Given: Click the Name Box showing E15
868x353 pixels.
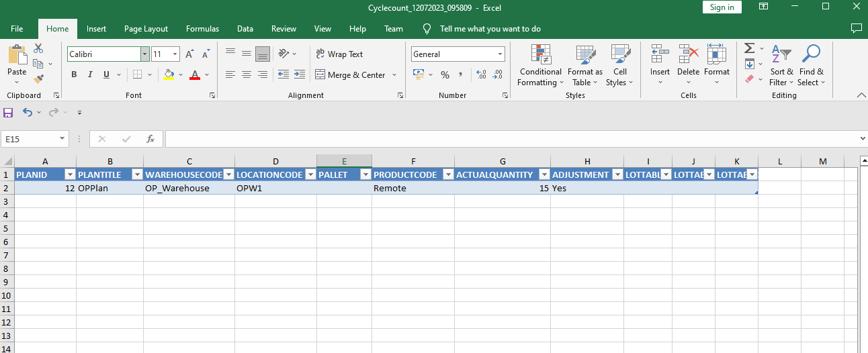Looking at the screenshot, I should click(30, 139).
